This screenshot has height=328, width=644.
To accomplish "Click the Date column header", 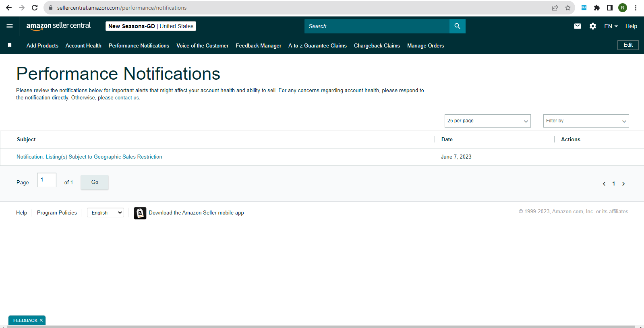I will [x=447, y=140].
